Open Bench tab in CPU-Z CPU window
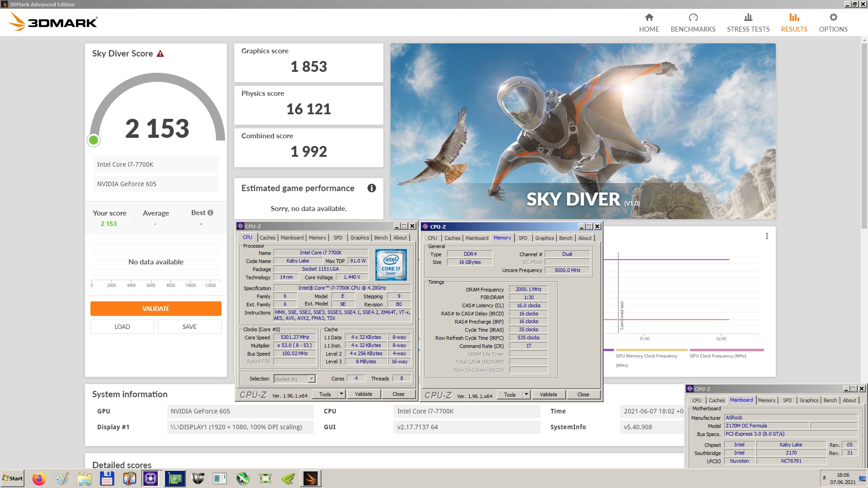 (381, 238)
